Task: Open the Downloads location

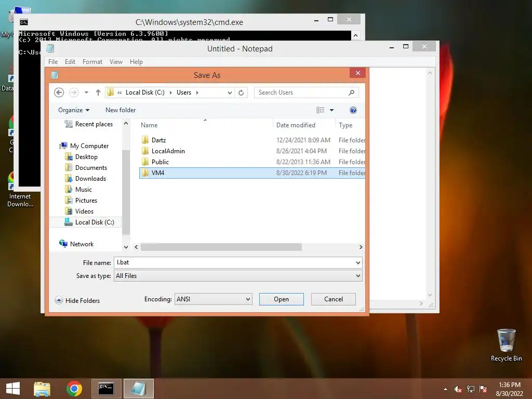Action: 86,179
